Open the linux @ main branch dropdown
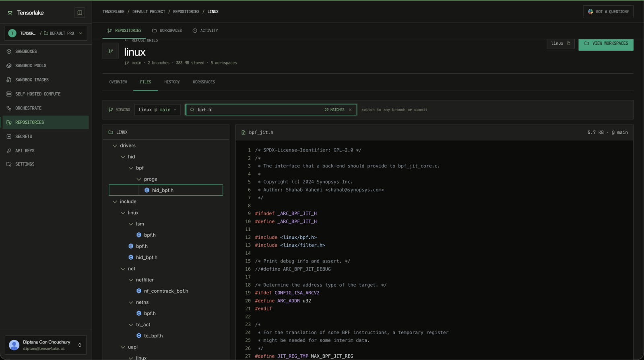644x360 pixels. 157,110
